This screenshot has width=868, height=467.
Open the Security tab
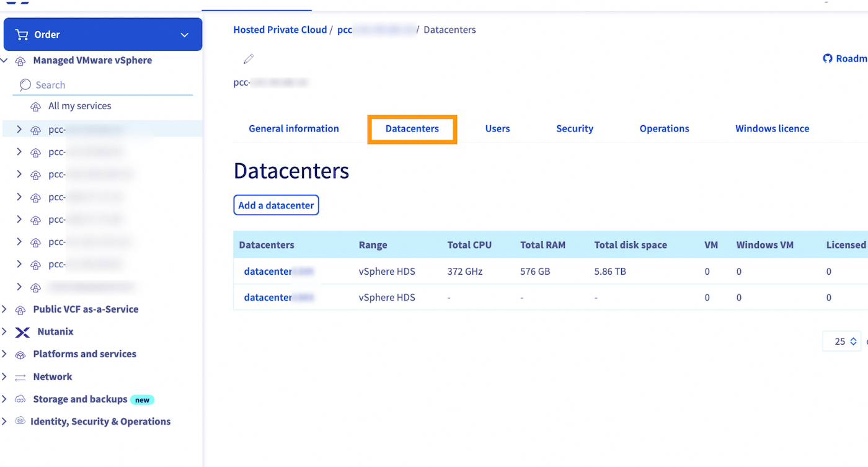click(x=575, y=128)
